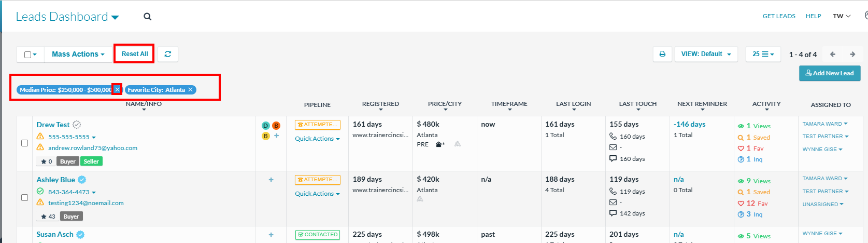This screenshot has height=243, width=868.
Task: Click Drew Test's ATTEMPTE... pipeline status
Action: pyautogui.click(x=318, y=125)
